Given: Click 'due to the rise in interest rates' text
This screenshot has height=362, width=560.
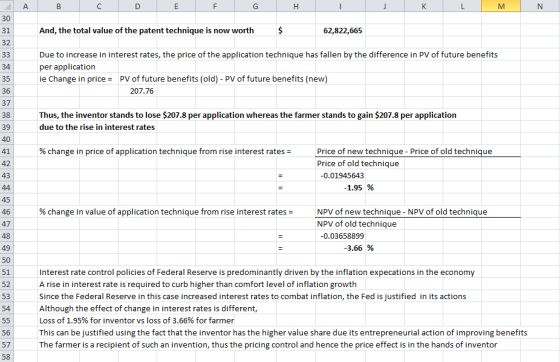Looking at the screenshot, I should point(97,127).
